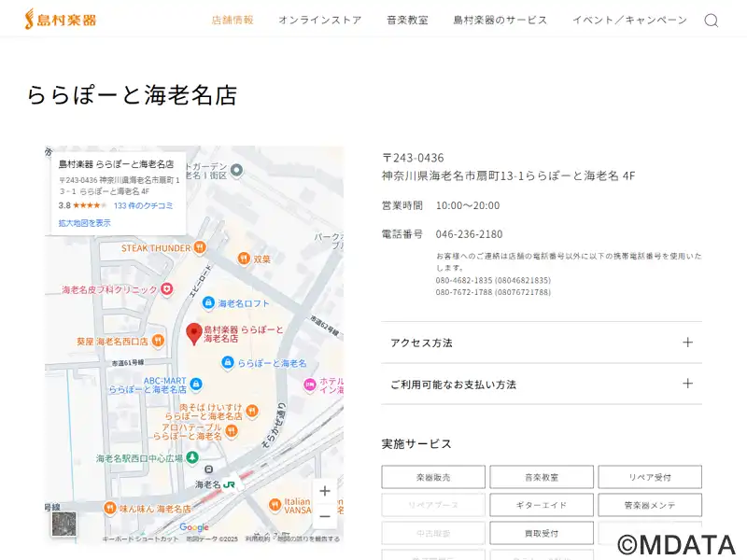Open the 店舗情報 menu

[x=233, y=20]
